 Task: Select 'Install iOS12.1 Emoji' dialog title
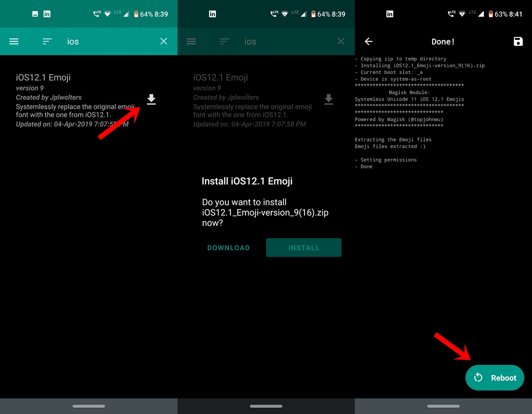[x=247, y=181]
